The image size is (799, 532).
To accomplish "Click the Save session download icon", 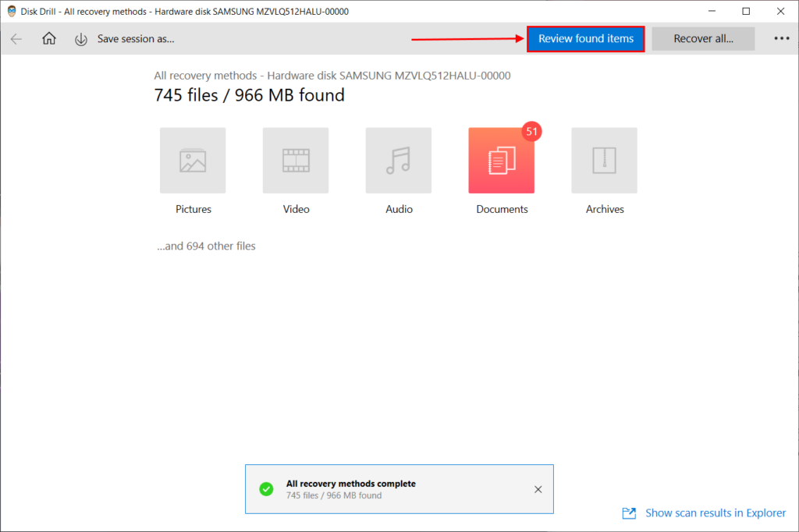I will pyautogui.click(x=81, y=39).
